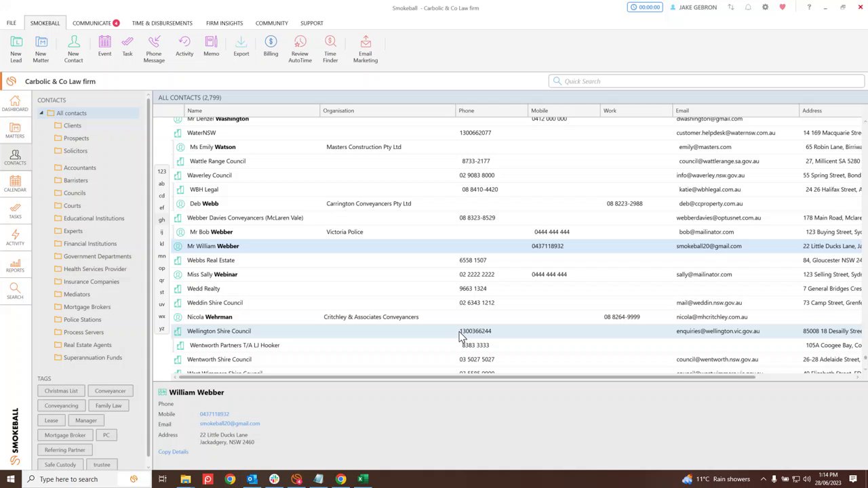Open the help question mark icon
Viewport: 868px width, 488px height.
pyautogui.click(x=808, y=7)
